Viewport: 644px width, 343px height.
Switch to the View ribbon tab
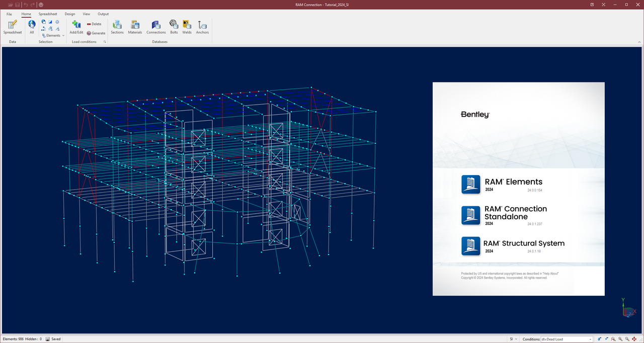point(87,14)
